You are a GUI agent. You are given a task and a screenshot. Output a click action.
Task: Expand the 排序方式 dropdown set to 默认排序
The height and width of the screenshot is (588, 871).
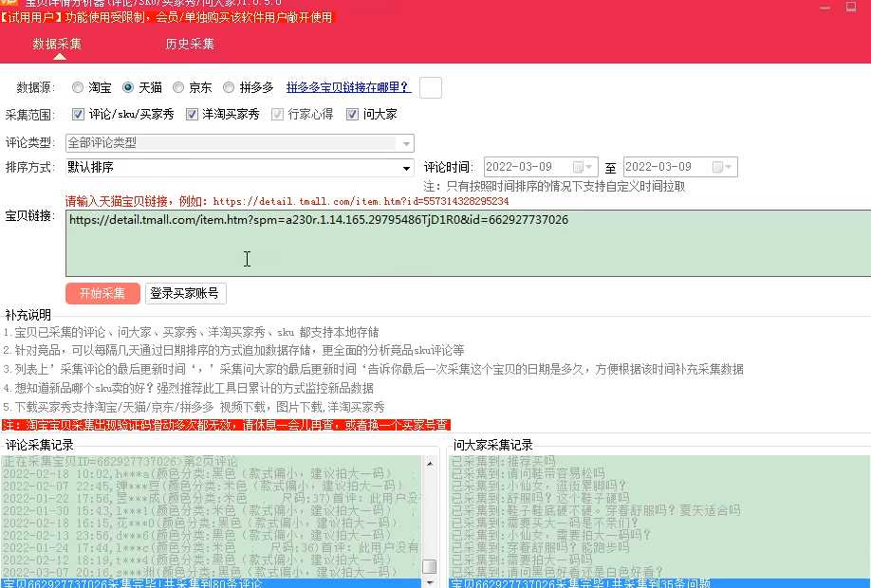click(240, 168)
